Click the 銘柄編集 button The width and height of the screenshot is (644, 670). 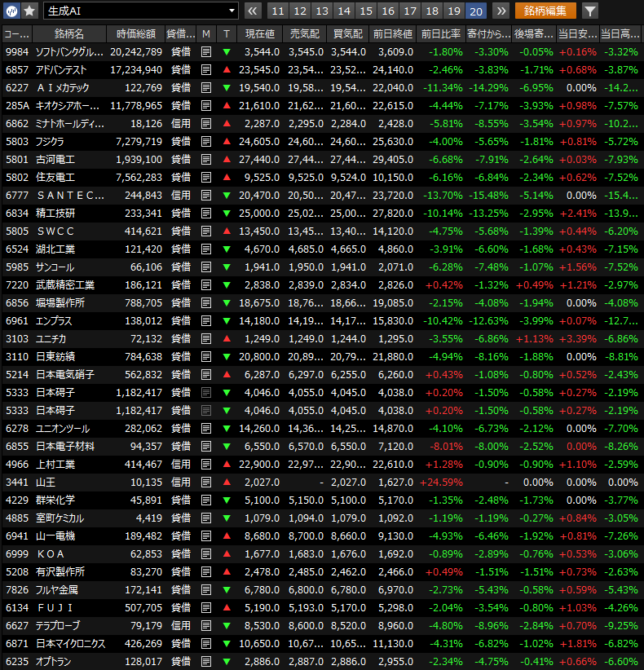click(545, 11)
